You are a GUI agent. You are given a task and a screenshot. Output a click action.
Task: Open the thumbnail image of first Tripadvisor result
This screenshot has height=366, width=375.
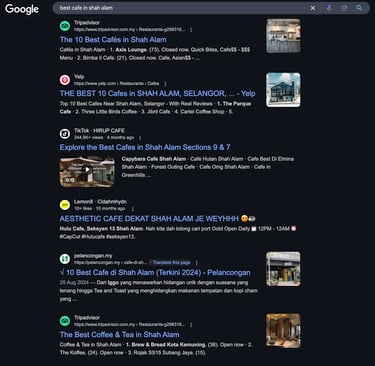(x=283, y=36)
